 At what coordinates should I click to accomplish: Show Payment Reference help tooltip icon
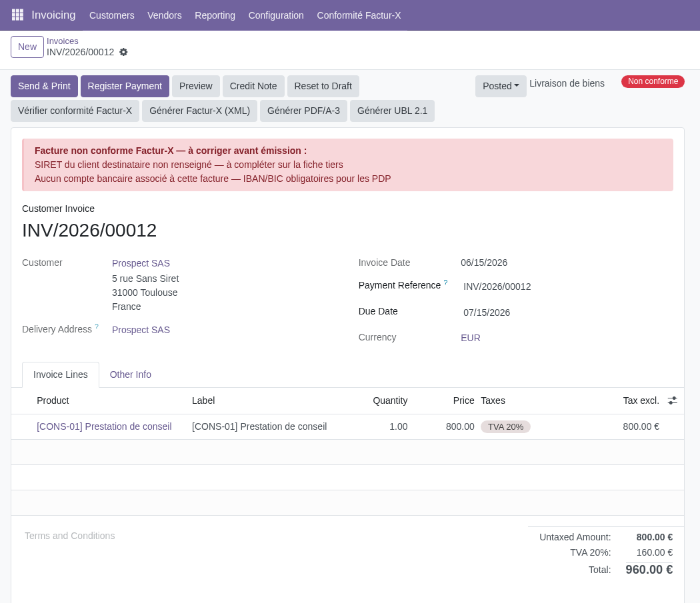(445, 283)
